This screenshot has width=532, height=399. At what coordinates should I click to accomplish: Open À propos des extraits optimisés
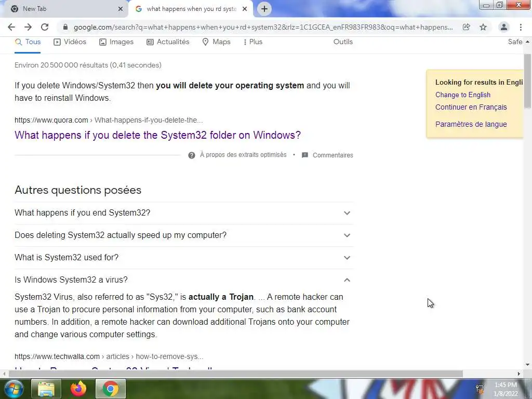243,155
